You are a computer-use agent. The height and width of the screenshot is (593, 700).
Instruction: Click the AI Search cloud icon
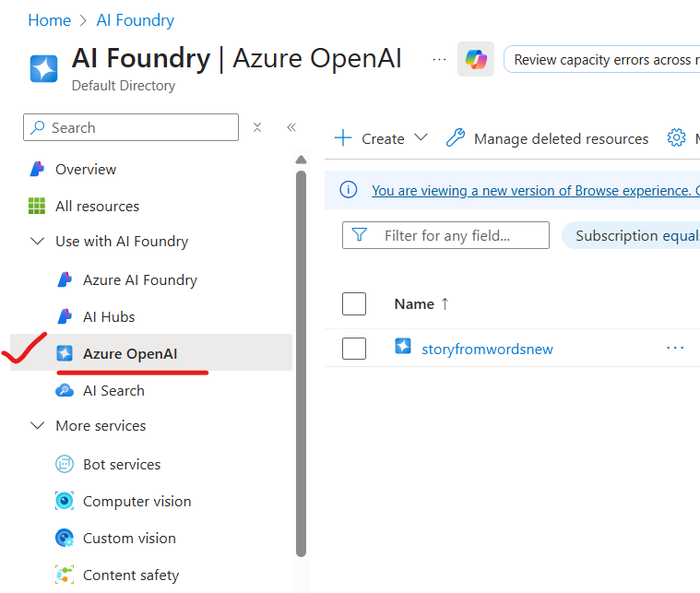[x=65, y=390]
